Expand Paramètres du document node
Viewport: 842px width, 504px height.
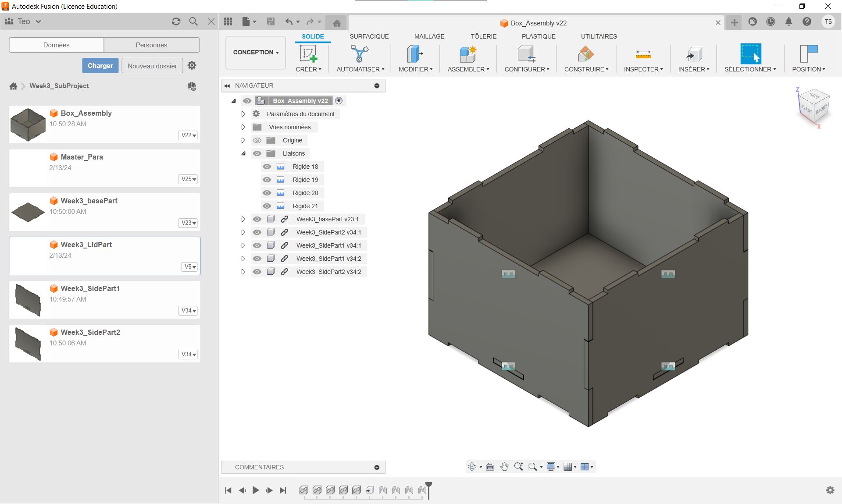click(243, 114)
